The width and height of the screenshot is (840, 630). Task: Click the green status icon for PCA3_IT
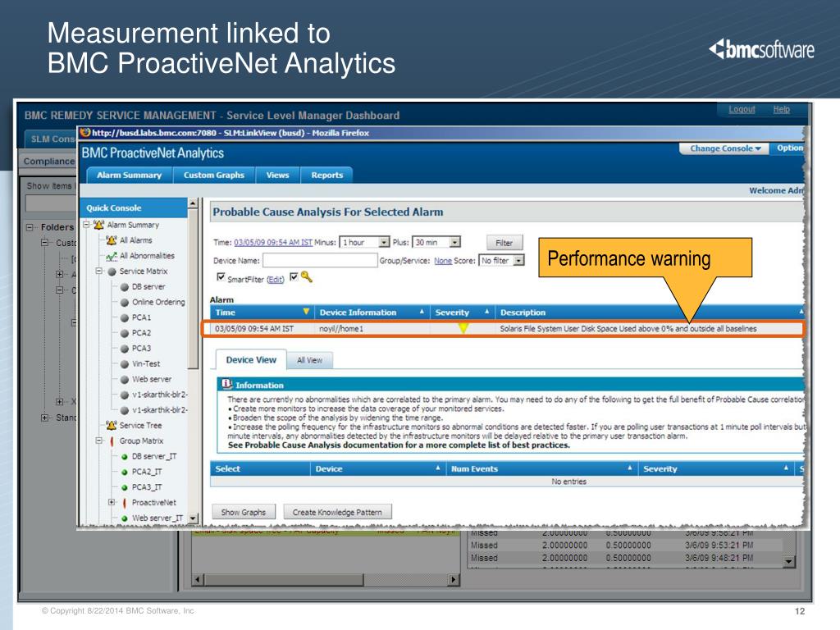(x=125, y=487)
